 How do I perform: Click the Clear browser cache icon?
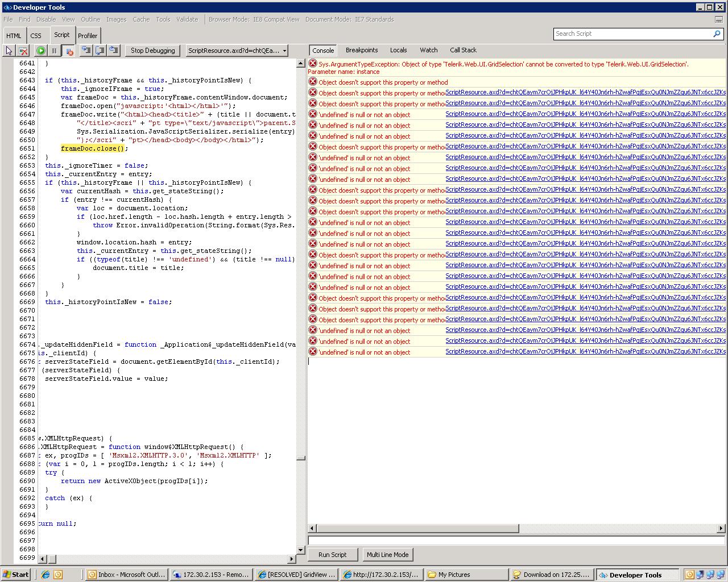(x=23, y=51)
